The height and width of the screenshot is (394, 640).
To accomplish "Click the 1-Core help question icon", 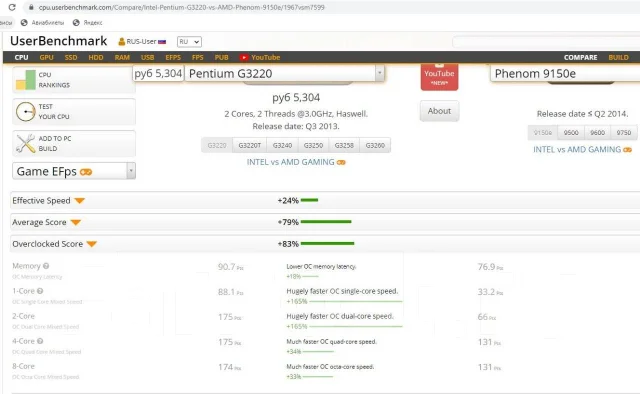I will [40, 291].
